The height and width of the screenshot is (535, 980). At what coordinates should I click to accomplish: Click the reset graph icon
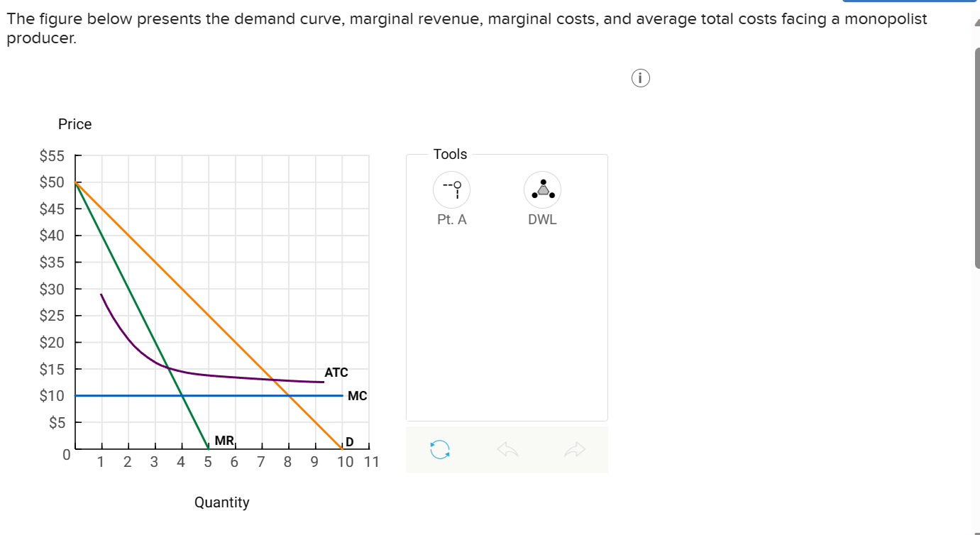point(439,449)
